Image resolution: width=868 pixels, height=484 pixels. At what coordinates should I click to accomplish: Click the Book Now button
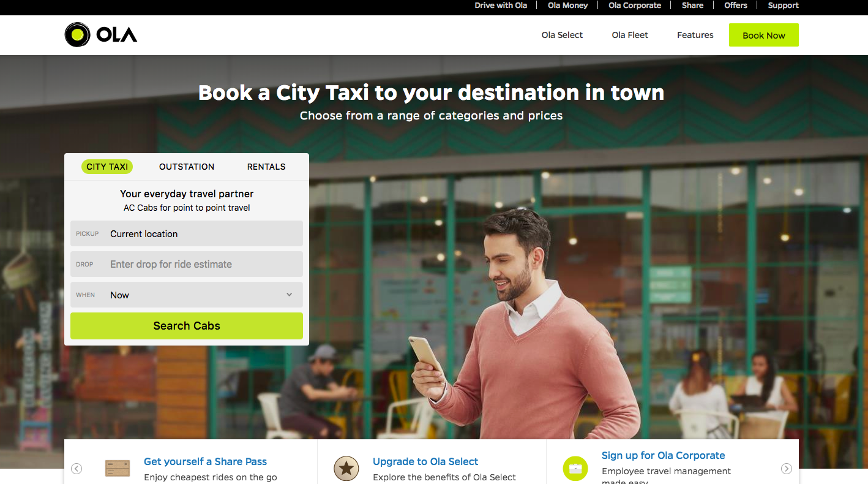[764, 35]
